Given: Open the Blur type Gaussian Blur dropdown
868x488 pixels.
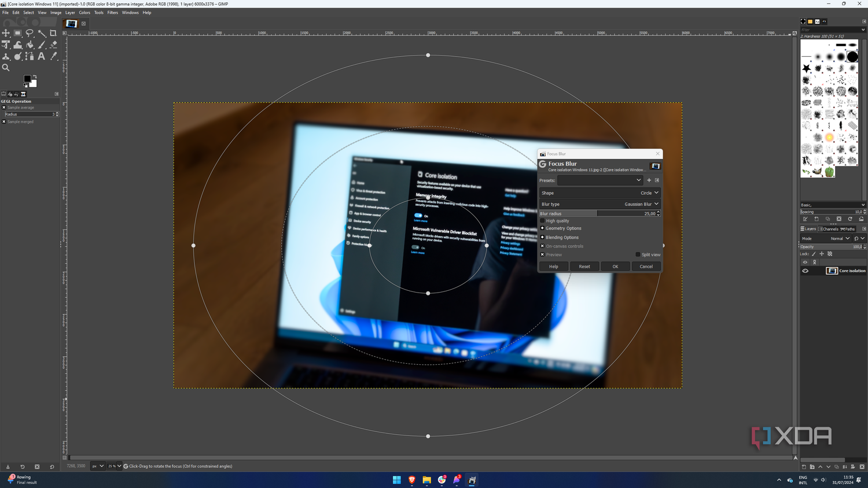Looking at the screenshot, I should click(x=600, y=204).
